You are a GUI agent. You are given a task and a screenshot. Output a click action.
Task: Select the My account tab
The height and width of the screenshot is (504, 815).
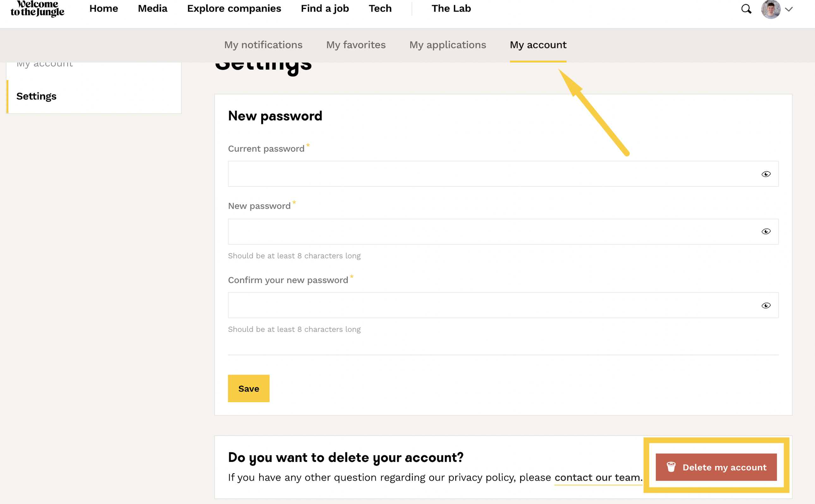[538, 45]
